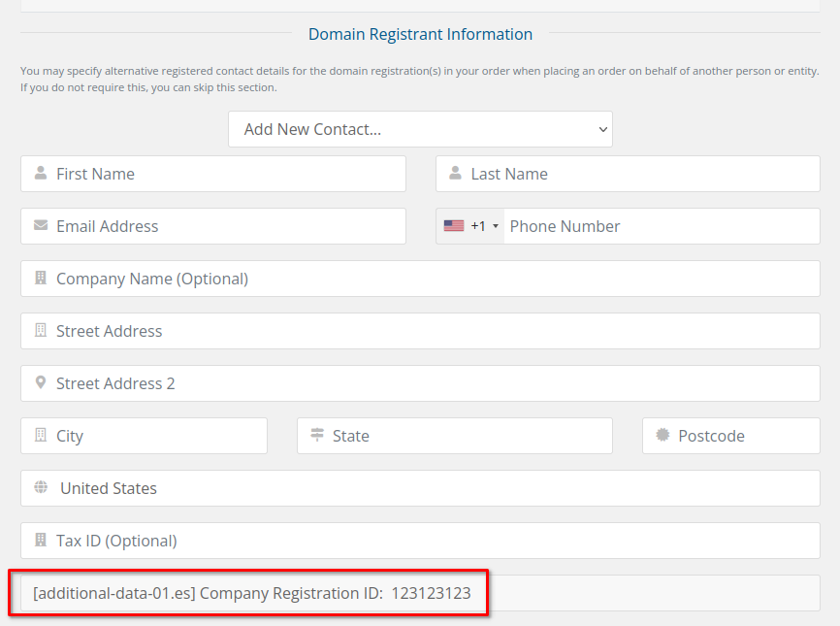Click the Company Registration ID field
Screen dimensions: 840x626
point(420,593)
